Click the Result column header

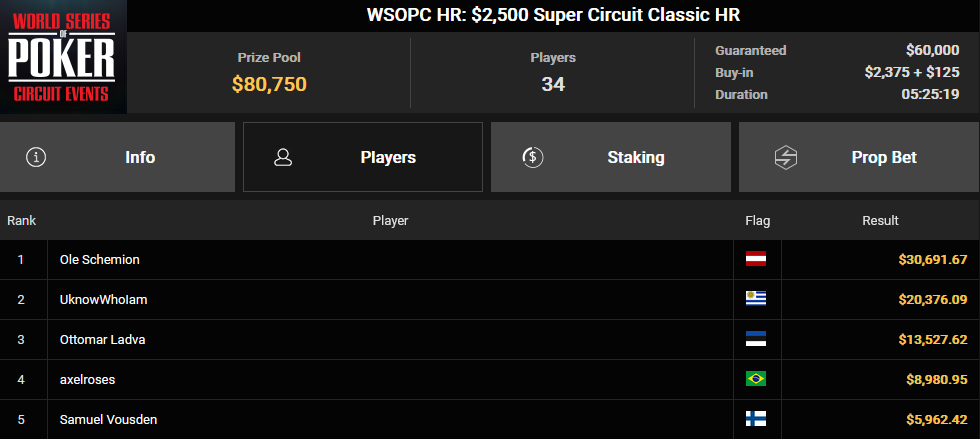point(880,220)
